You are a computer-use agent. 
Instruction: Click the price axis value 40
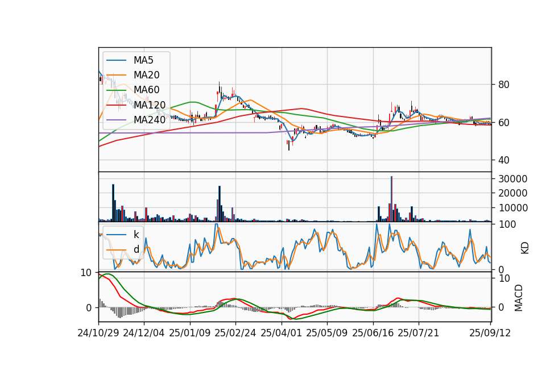[504, 160]
